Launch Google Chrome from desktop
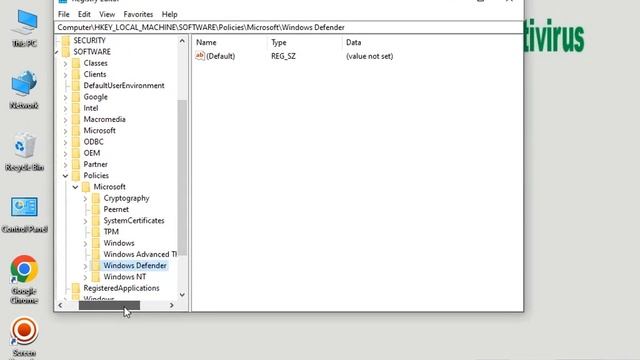Screen dimensions: 640x360 24,280
